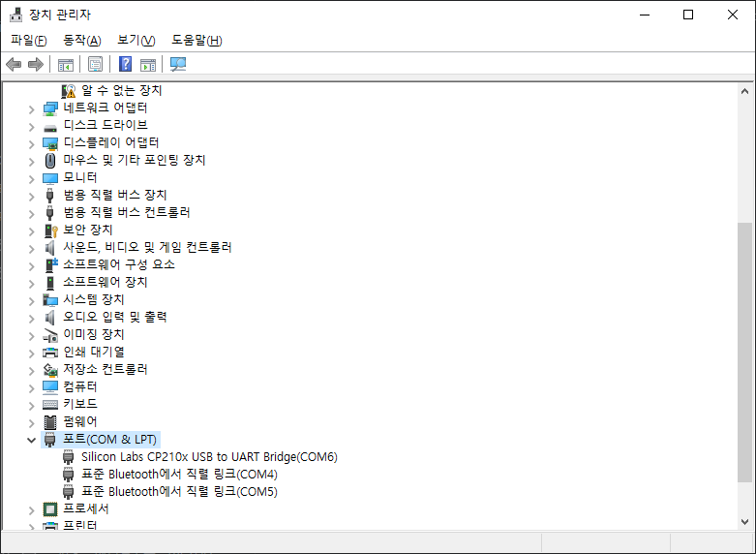Click the show/hide console tree icon
Image resolution: width=756 pixels, height=554 pixels.
coord(66,64)
